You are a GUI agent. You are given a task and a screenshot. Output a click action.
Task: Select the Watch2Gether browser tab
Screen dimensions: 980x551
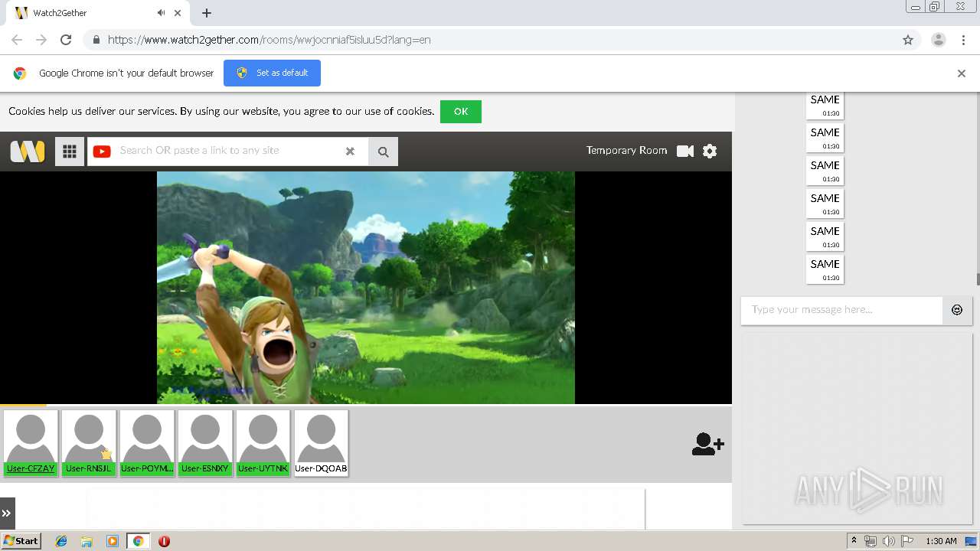100,13
